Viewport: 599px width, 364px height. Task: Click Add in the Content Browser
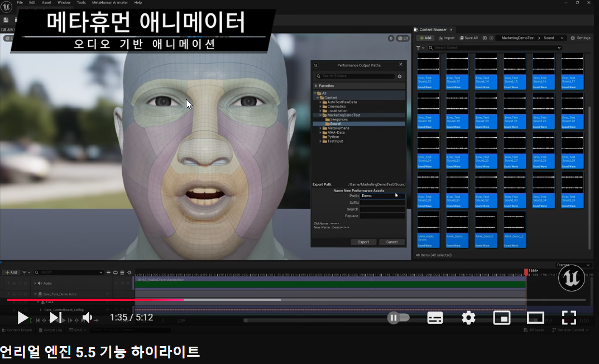pos(425,38)
